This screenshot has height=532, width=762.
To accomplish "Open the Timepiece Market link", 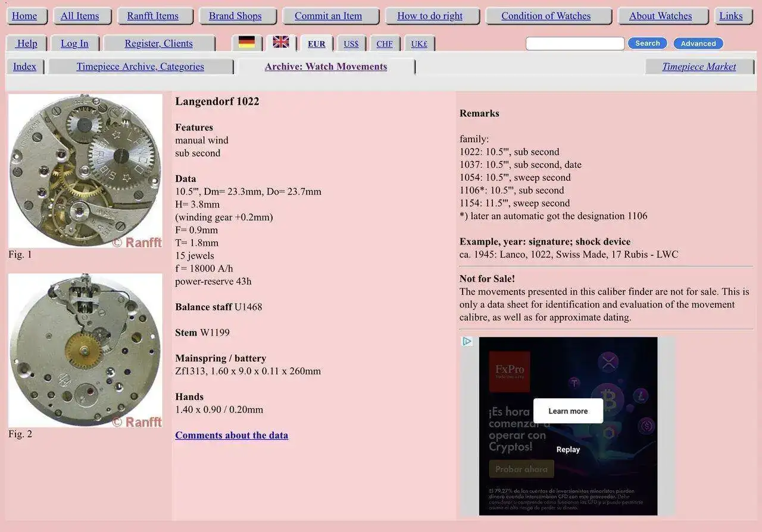I will (699, 67).
